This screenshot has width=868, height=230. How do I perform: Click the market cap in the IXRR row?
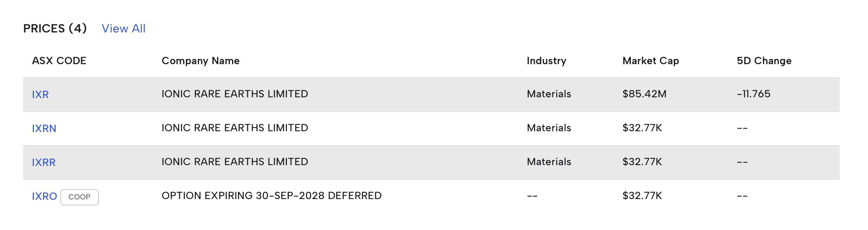[x=642, y=162]
